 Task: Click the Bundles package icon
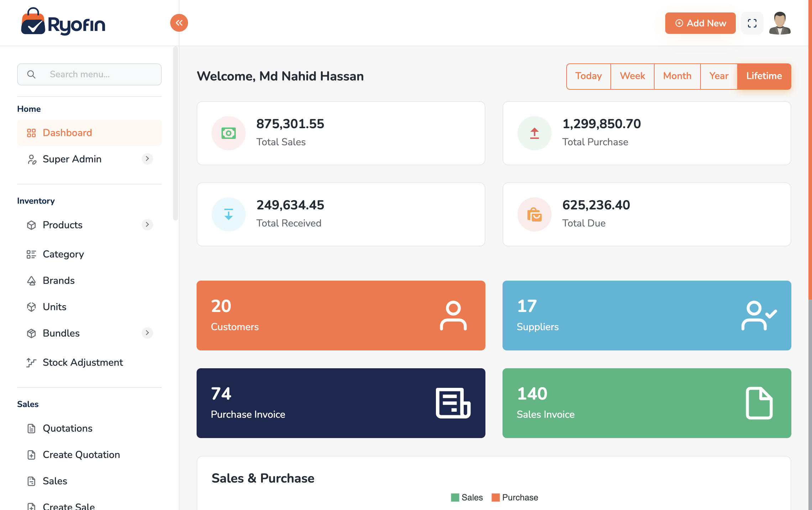click(x=31, y=333)
